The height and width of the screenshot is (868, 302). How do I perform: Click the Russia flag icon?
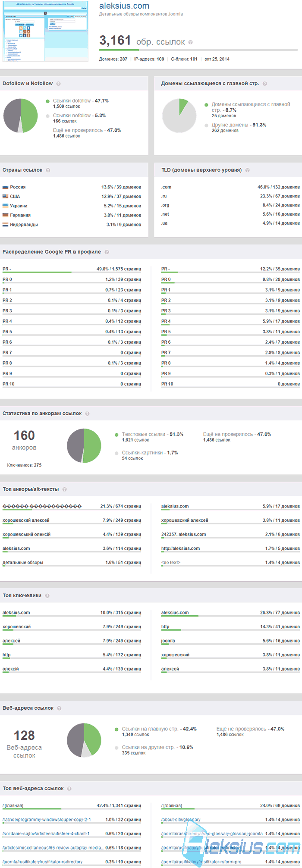point(6,188)
